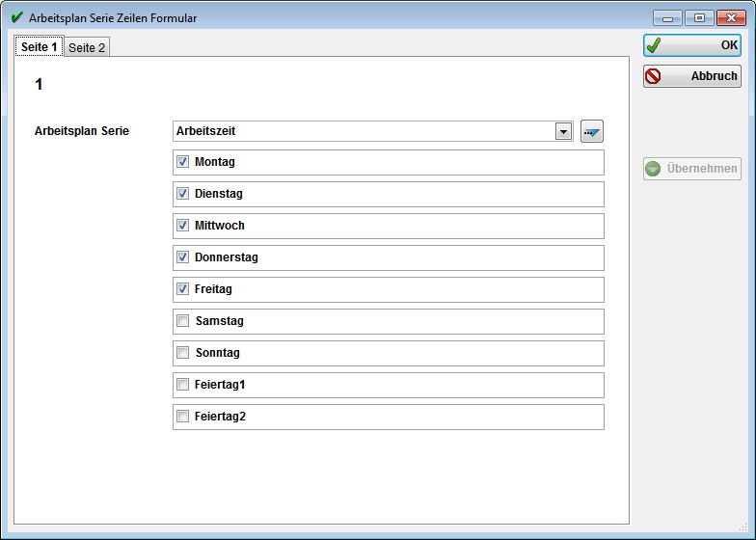Click the green checkmark window title icon

(x=17, y=17)
